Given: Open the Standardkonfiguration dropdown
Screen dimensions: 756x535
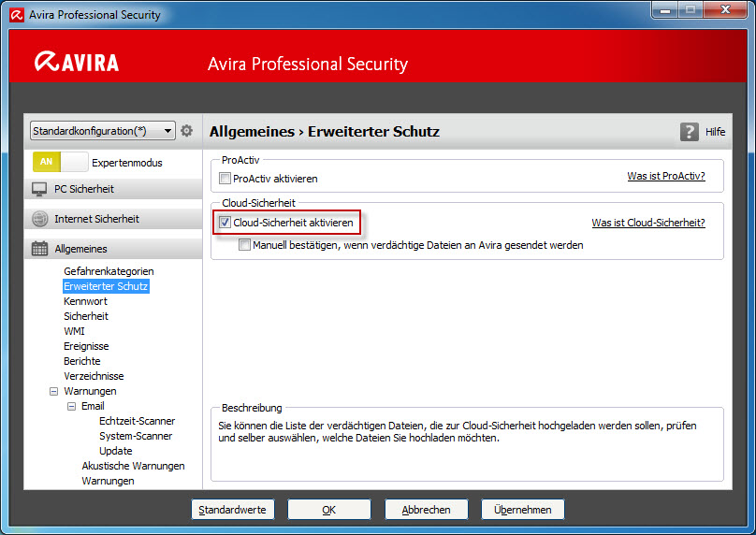Looking at the screenshot, I should coord(103,131).
